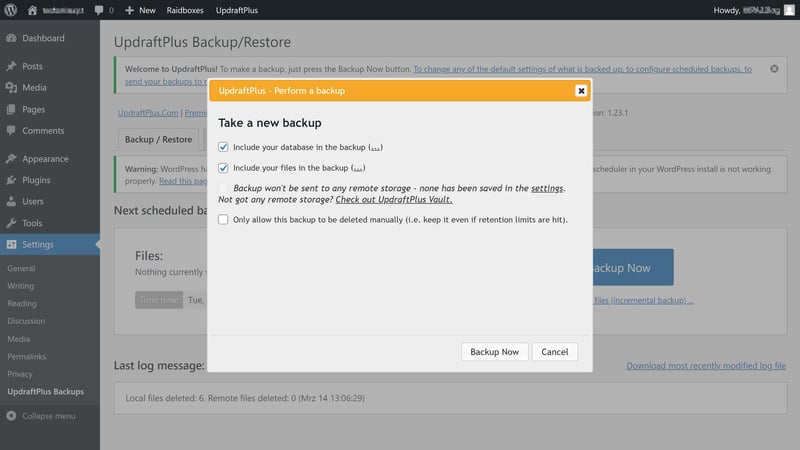Open the comments bubble icon in admin bar

pyautogui.click(x=100, y=10)
